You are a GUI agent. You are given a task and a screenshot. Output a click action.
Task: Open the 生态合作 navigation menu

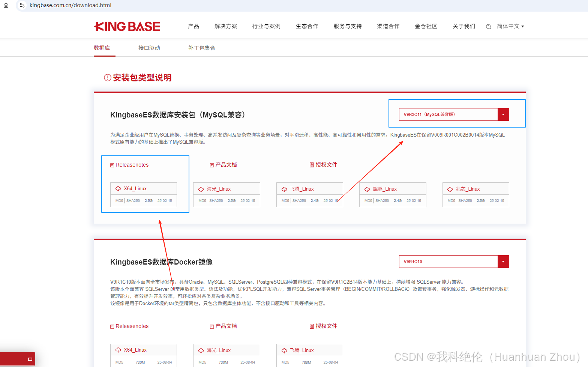pos(307,26)
